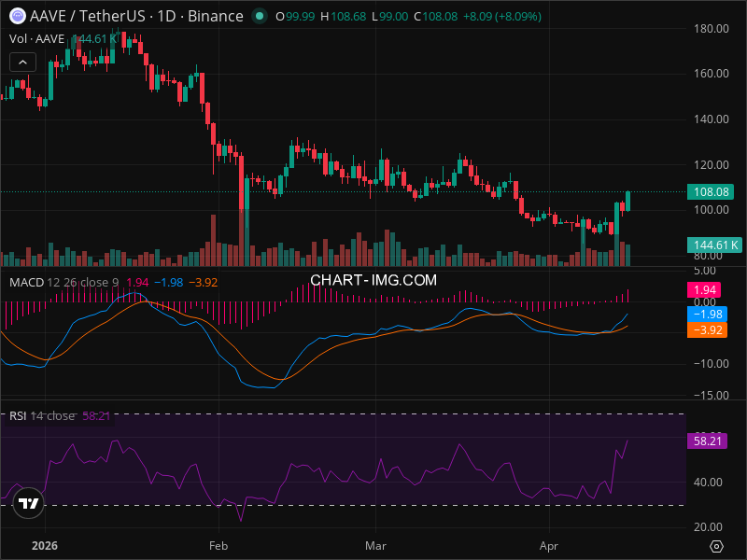Click the close value C108.08
Viewport: 747px width, 560px height.
[435, 16]
